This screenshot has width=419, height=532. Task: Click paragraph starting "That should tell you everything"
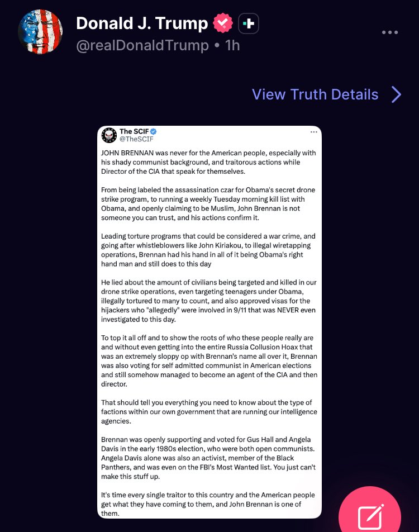(208, 411)
